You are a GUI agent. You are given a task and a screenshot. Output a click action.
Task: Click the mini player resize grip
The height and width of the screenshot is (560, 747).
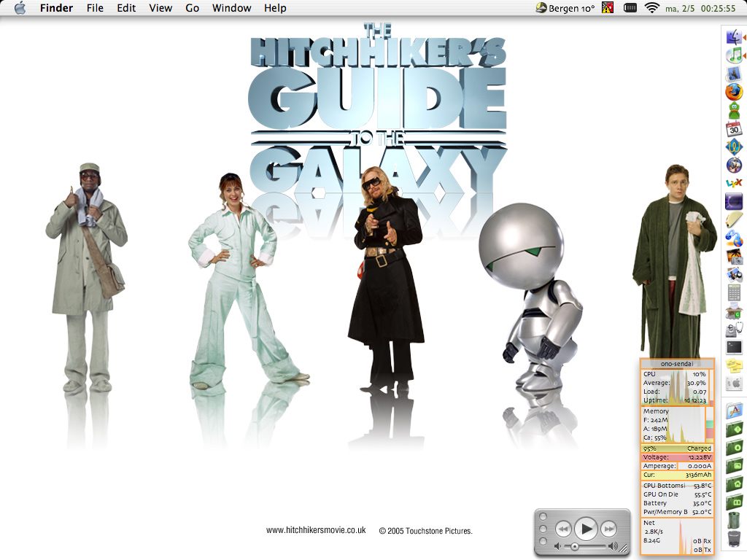[x=623, y=549]
